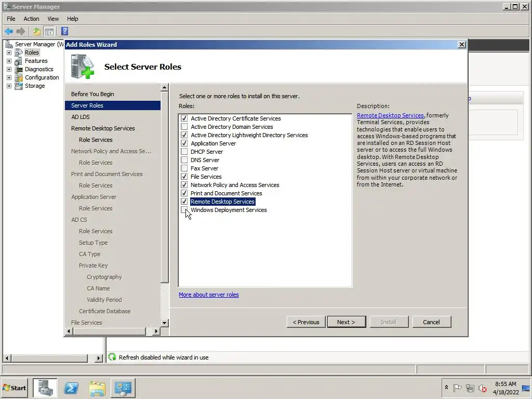This screenshot has height=399, width=532.
Task: Click wizard steps horizontal scroll right arrow
Action: [x=156, y=331]
